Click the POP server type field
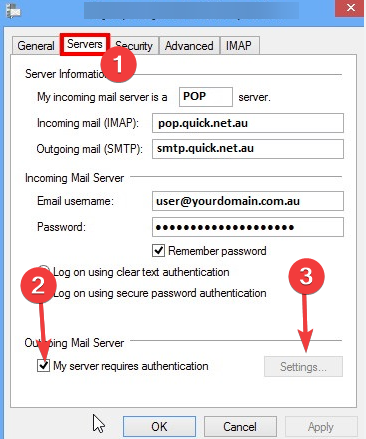This screenshot has width=366, height=439. click(206, 97)
